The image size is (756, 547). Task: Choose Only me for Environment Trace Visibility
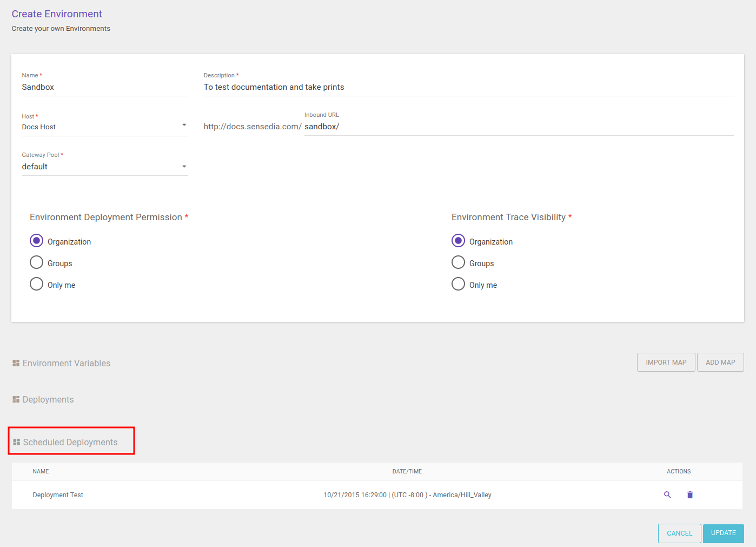pos(458,284)
